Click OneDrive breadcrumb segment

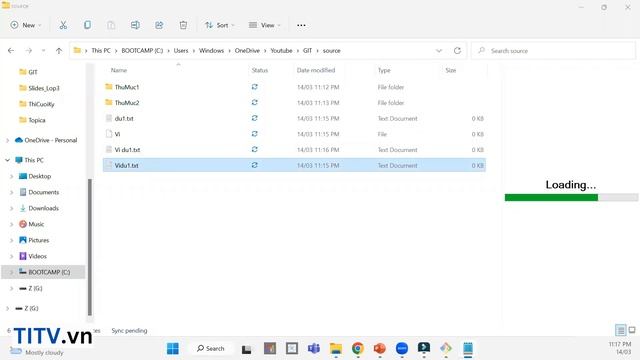[x=247, y=51]
